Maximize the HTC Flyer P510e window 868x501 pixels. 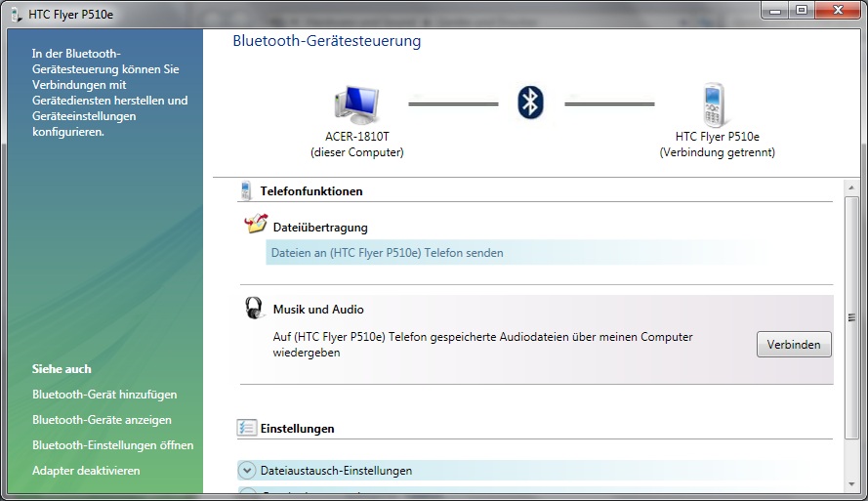pyautogui.click(x=802, y=10)
